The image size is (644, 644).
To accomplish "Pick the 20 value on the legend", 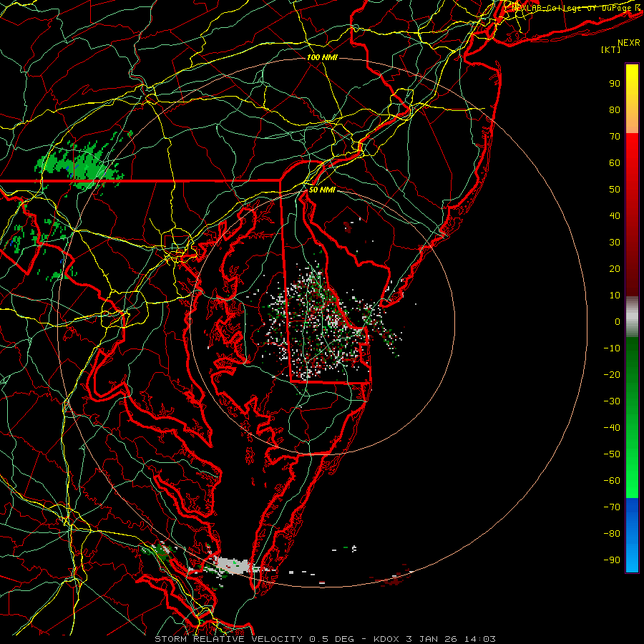I will point(615,269).
